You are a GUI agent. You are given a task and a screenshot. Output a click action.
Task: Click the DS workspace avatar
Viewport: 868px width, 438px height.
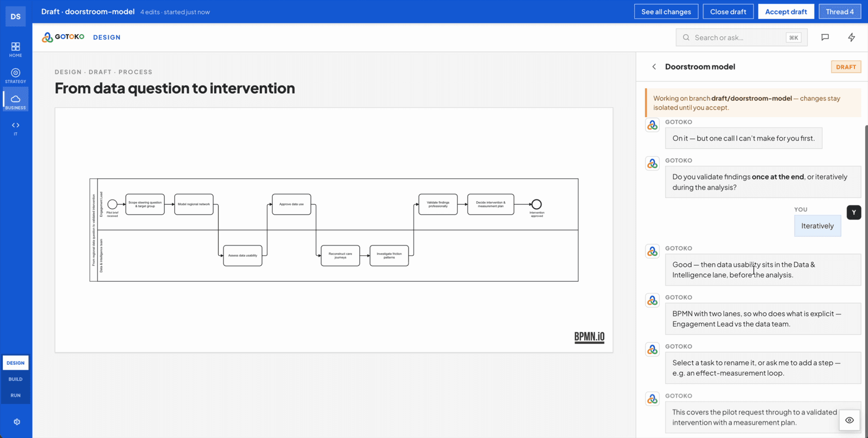[x=16, y=16]
